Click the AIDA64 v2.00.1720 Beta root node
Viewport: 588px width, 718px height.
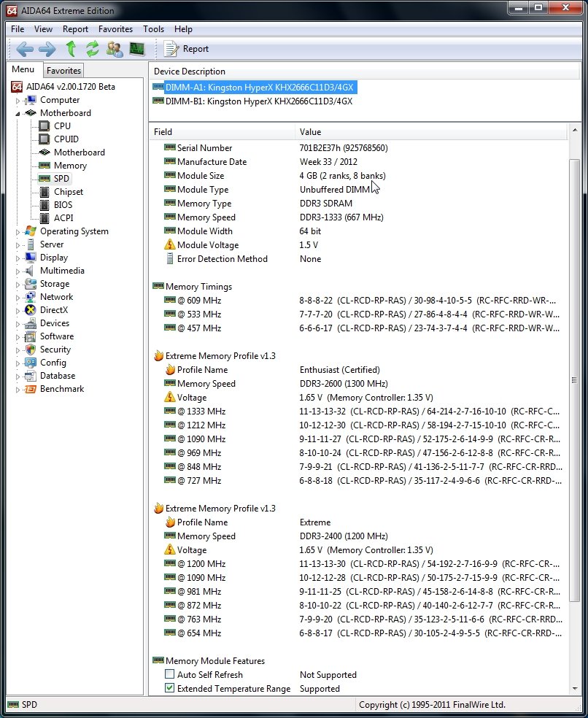point(71,87)
